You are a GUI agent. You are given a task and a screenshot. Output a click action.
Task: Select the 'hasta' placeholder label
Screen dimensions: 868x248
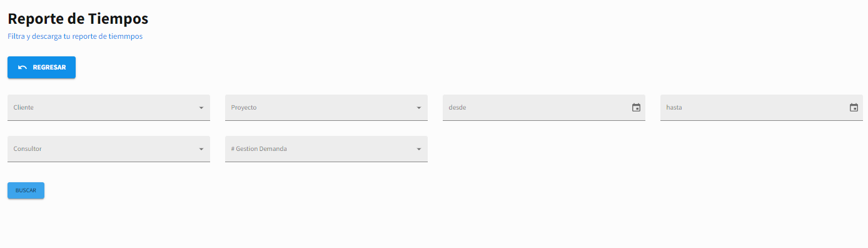[x=674, y=108]
